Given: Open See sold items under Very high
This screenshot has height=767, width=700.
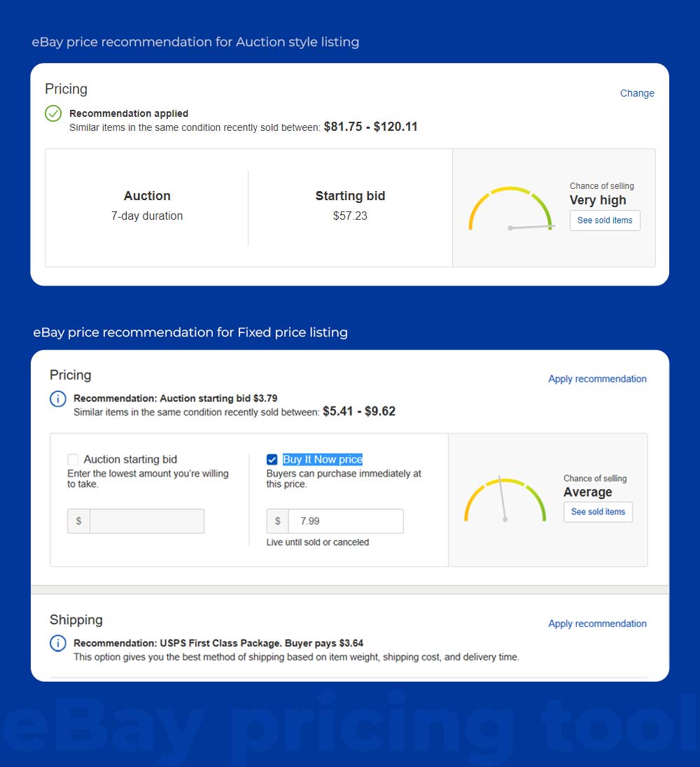Looking at the screenshot, I should [x=605, y=220].
